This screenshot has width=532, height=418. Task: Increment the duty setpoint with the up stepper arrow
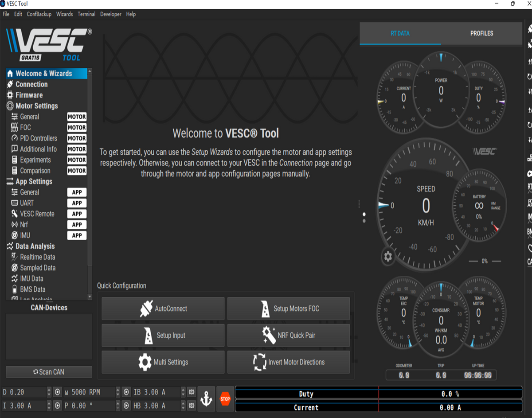click(x=49, y=390)
